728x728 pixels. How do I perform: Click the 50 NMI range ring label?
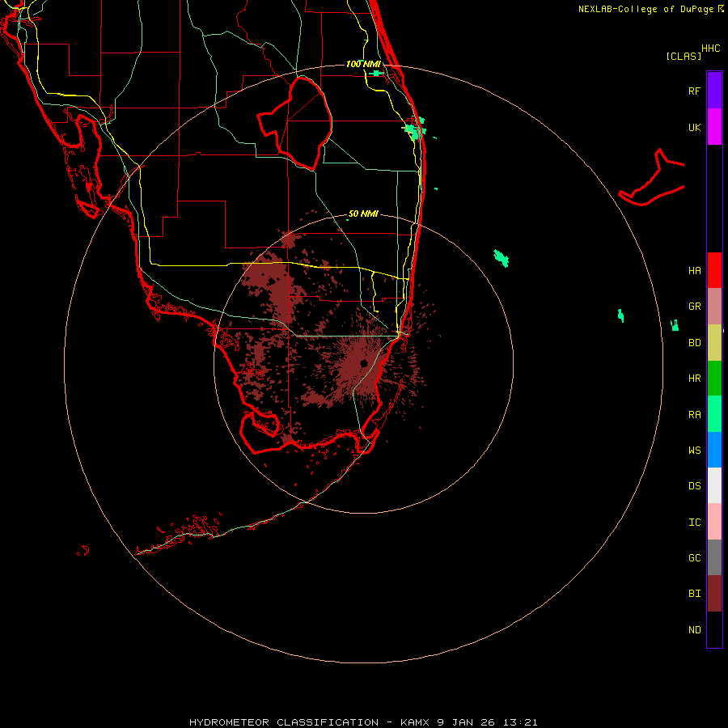363,214
